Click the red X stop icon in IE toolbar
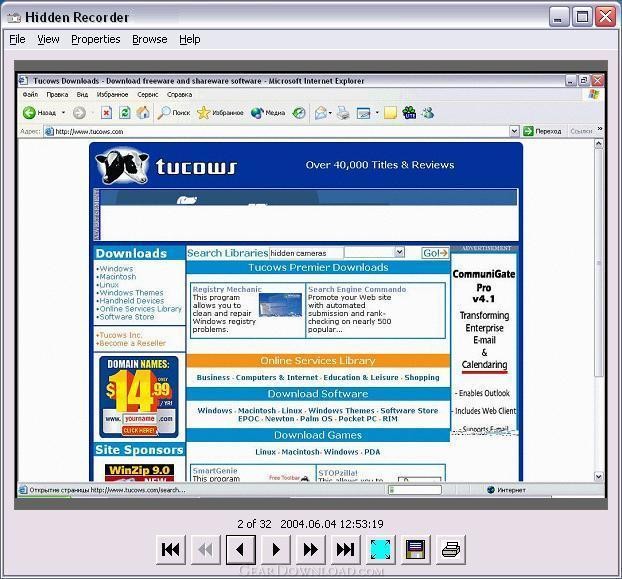Viewport: 622px width, 579px height. 106,113
